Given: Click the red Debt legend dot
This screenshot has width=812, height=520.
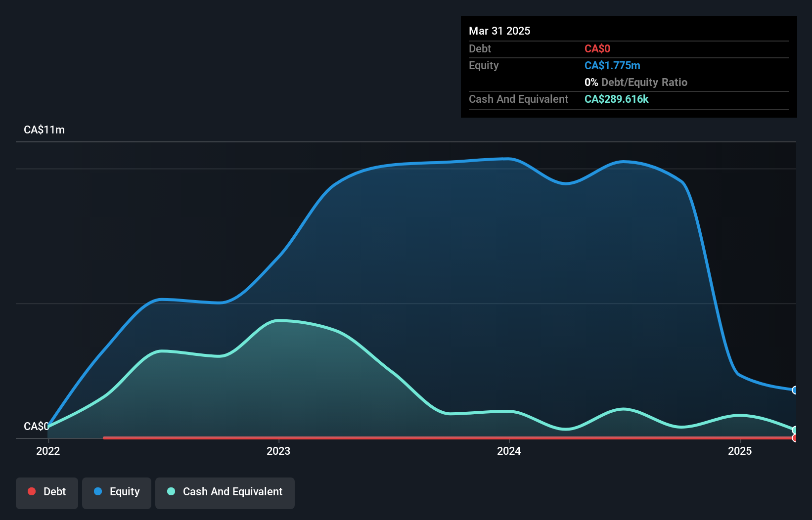Looking at the screenshot, I should tap(32, 491).
